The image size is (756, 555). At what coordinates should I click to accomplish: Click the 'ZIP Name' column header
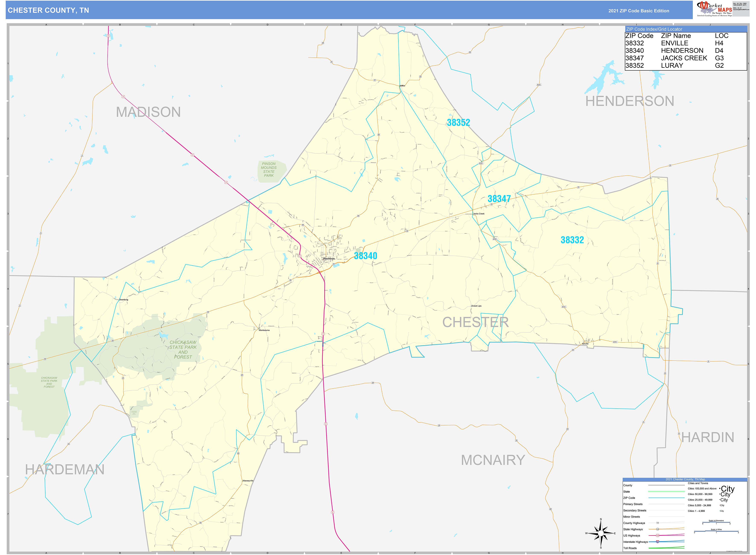[x=676, y=36]
